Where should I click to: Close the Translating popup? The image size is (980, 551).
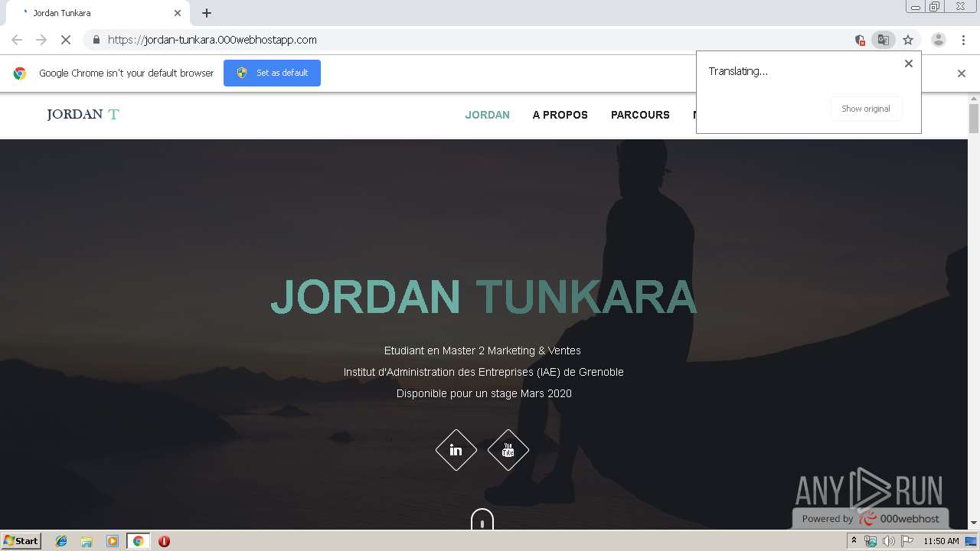pos(909,64)
